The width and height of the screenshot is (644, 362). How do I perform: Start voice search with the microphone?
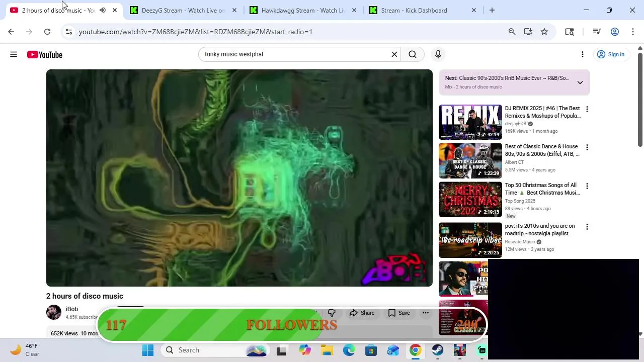click(x=438, y=54)
